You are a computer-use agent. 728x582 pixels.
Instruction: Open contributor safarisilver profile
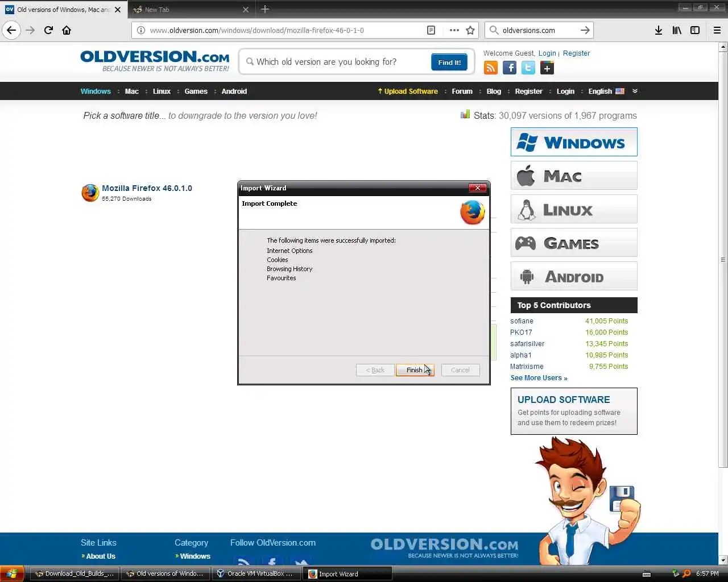pos(527,344)
